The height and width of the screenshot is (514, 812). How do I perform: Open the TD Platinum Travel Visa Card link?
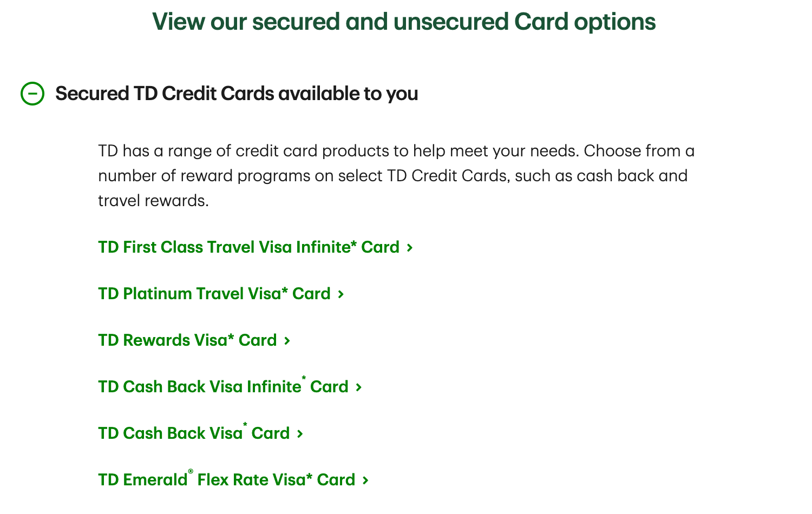pyautogui.click(x=214, y=294)
